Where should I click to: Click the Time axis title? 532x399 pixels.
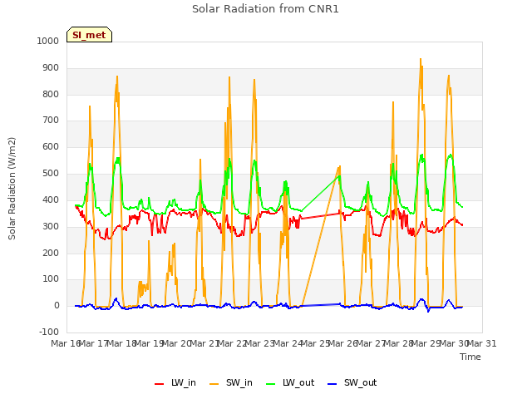click(470, 357)
